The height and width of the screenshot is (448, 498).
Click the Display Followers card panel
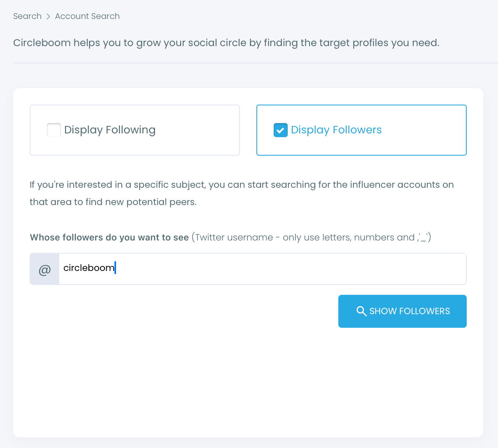click(x=361, y=130)
